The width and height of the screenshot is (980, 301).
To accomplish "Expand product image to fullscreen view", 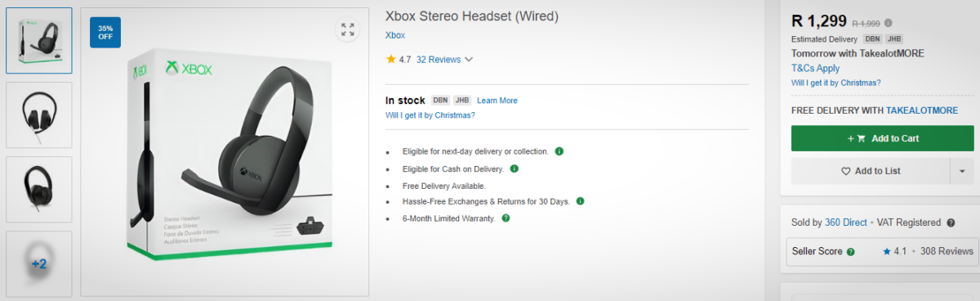I will click(x=348, y=30).
